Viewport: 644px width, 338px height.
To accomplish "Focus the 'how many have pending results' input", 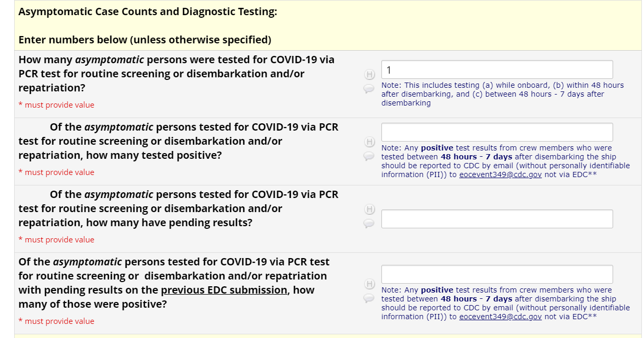I will click(x=496, y=219).
